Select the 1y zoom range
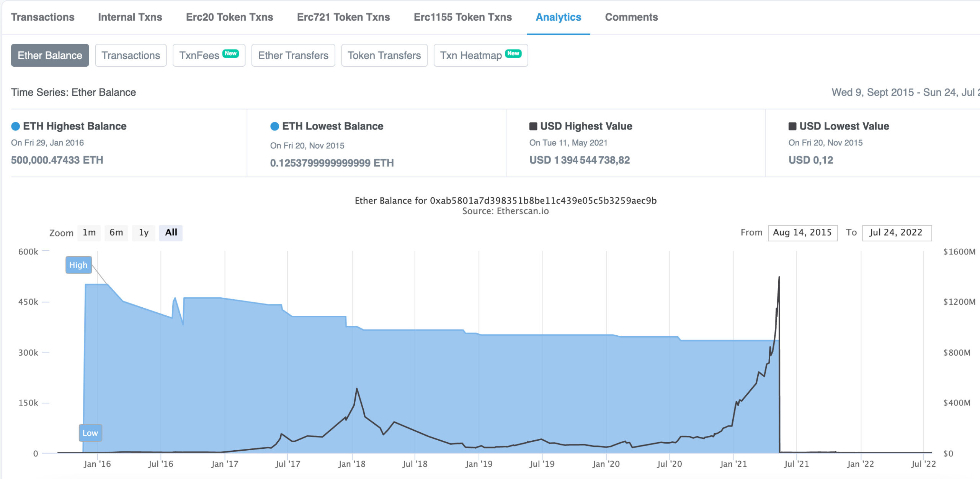The width and height of the screenshot is (980, 479). (144, 233)
